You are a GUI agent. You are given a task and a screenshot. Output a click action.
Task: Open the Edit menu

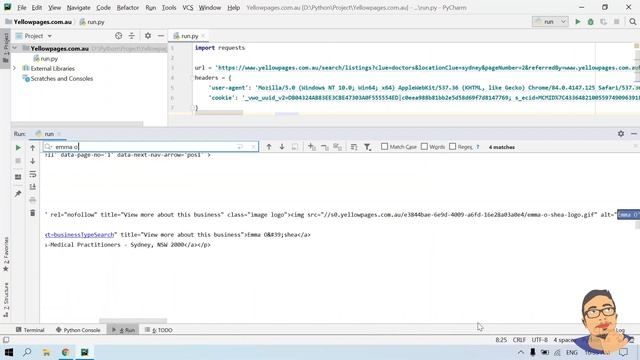(x=37, y=7)
